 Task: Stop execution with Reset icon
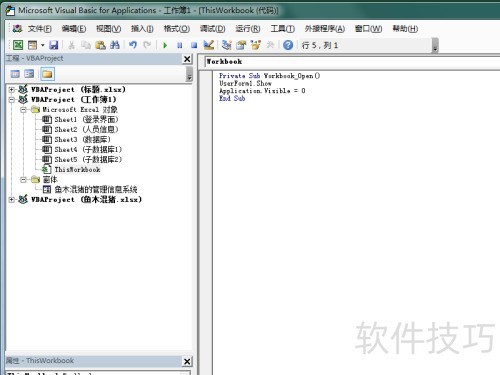click(x=194, y=45)
